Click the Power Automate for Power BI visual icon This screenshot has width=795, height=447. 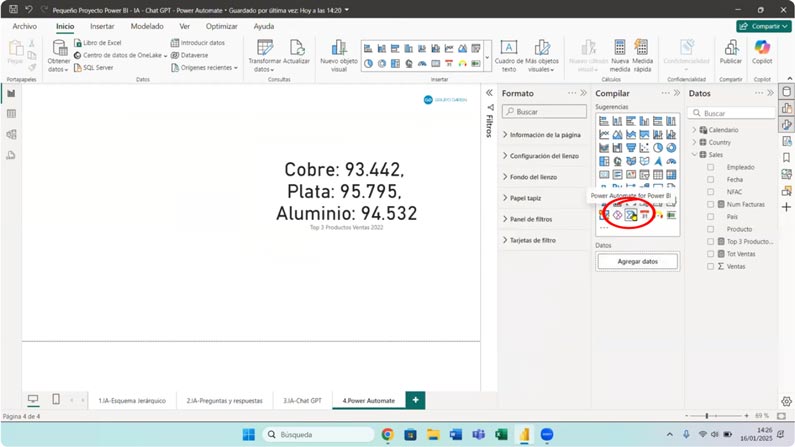tap(632, 214)
